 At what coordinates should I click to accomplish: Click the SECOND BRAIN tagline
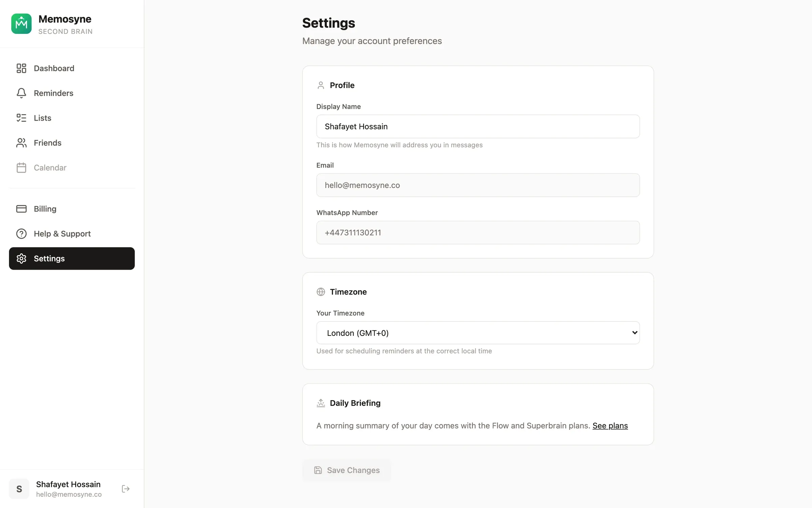tap(65, 31)
